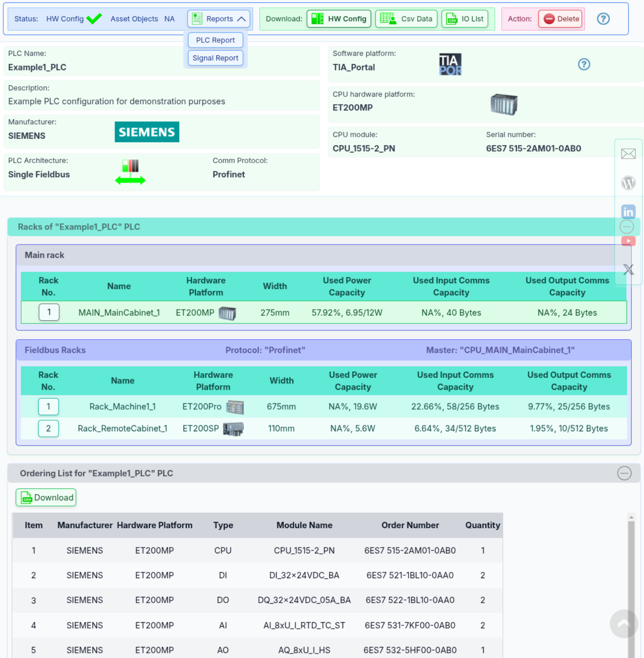Click the WordPress share icon
The height and width of the screenshot is (658, 644).
(x=628, y=183)
